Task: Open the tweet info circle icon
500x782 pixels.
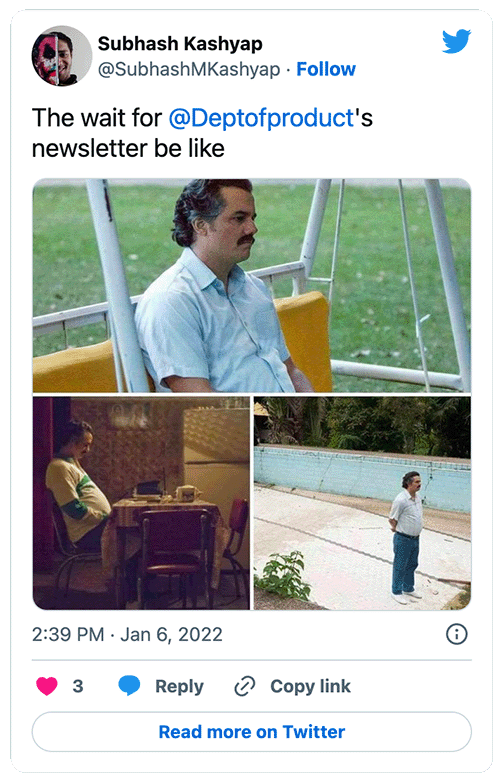Action: coord(457,634)
